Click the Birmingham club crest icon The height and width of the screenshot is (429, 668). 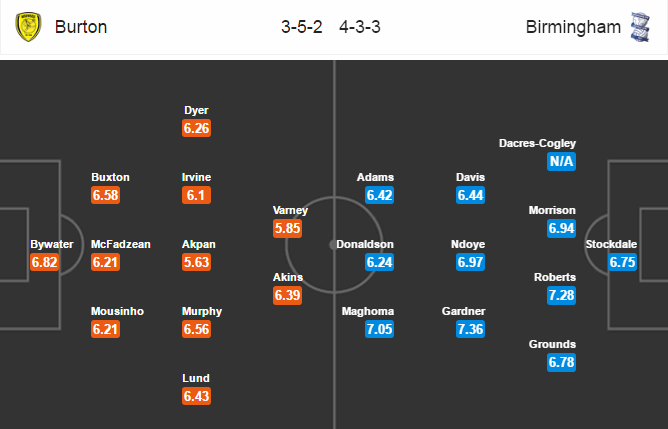click(x=640, y=27)
